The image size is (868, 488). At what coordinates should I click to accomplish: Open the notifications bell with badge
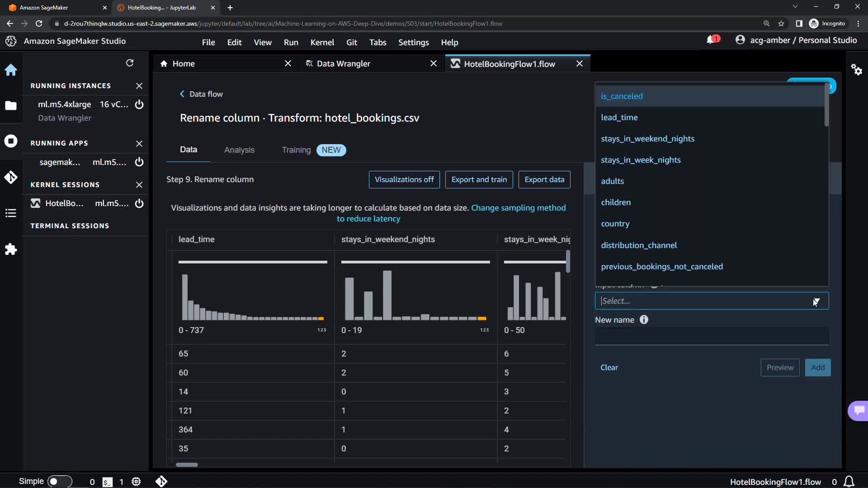click(x=712, y=40)
